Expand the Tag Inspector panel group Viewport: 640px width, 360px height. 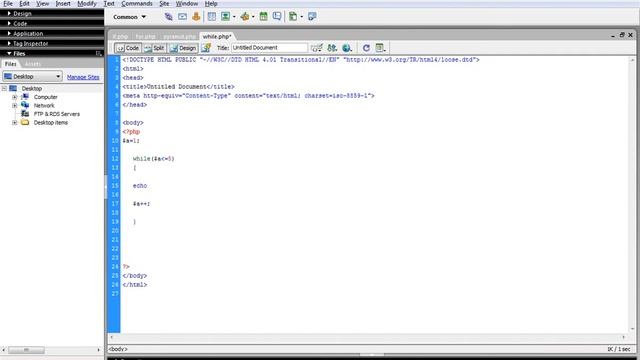click(x=9, y=43)
